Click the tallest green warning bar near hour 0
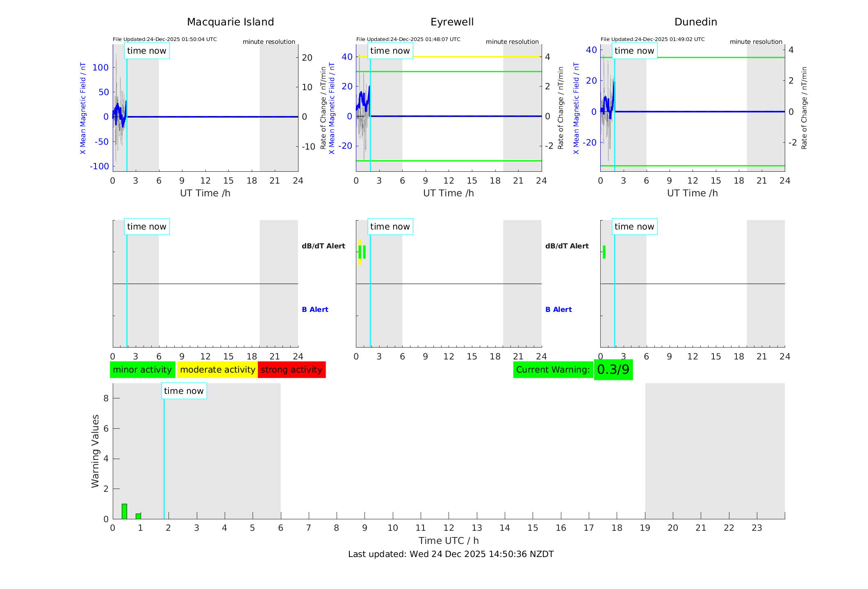 click(x=124, y=511)
